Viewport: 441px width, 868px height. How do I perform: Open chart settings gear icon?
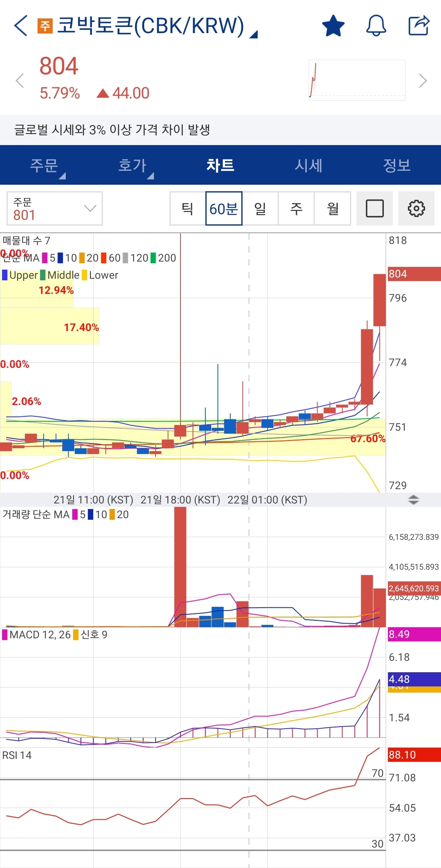416,208
